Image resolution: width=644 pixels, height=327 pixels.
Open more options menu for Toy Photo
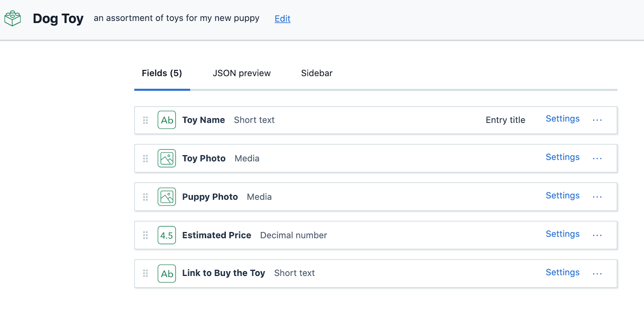tap(597, 158)
